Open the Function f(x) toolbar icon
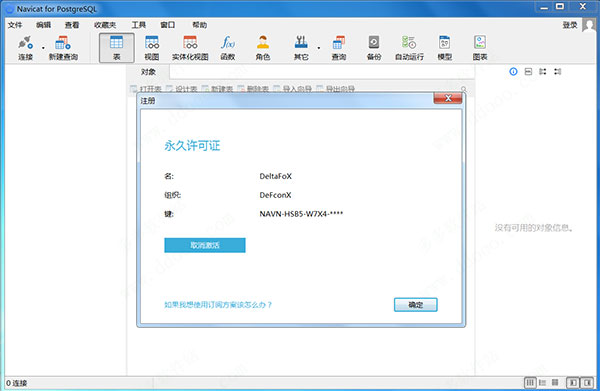The width and height of the screenshot is (600, 391). (228, 48)
